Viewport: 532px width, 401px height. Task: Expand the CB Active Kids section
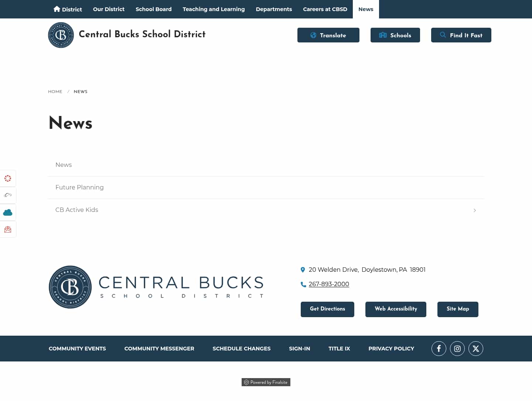point(474,210)
